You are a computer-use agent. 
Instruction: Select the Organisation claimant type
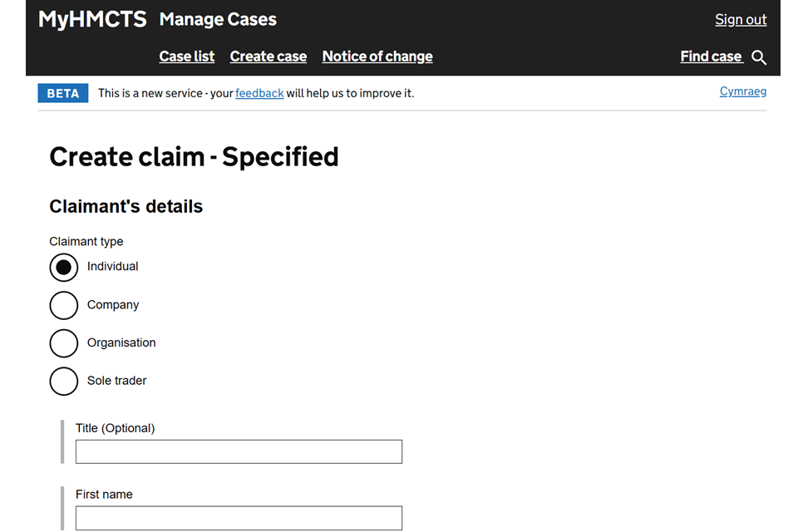coord(64,342)
